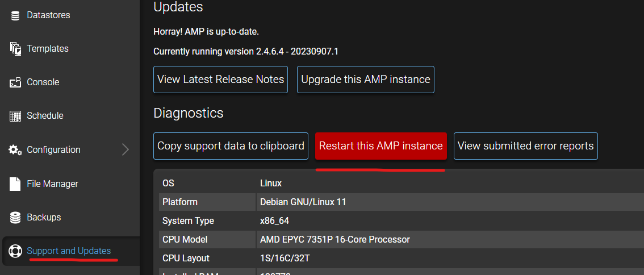The image size is (644, 275).
Task: Select Support and Updates in sidebar
Action: (x=69, y=251)
